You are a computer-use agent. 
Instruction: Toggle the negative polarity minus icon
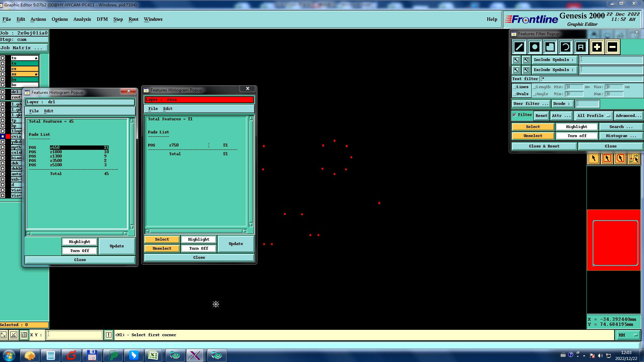pos(612,47)
